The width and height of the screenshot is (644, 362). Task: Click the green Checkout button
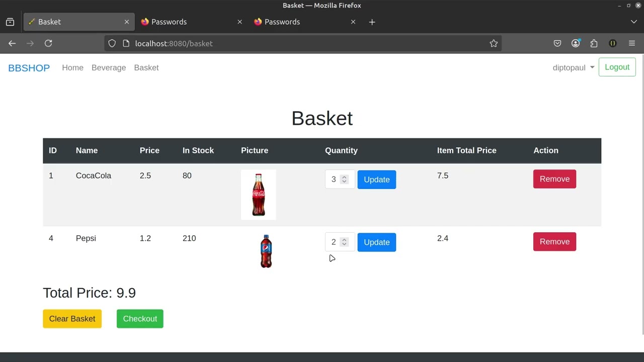coord(140,319)
